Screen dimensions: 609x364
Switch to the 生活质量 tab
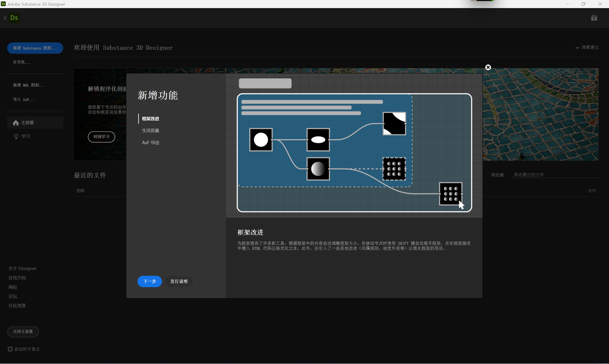click(150, 130)
